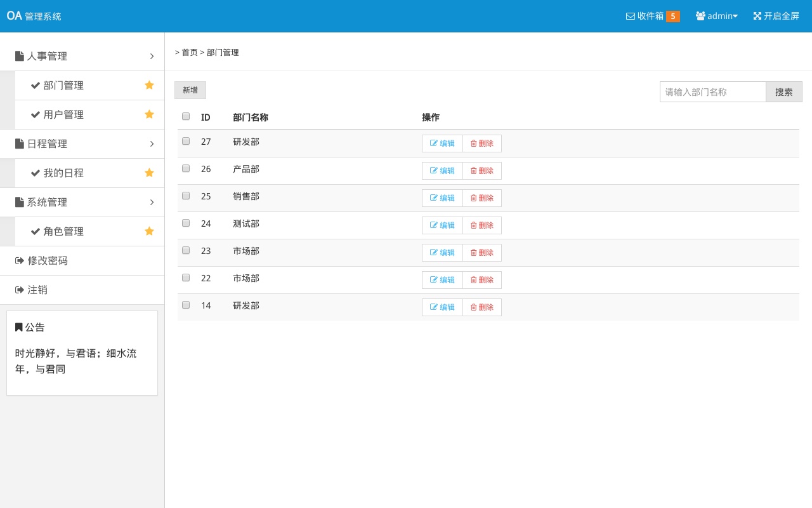Click the star icon on 角色管理
Screen dimensions: 812x508
[149, 231]
